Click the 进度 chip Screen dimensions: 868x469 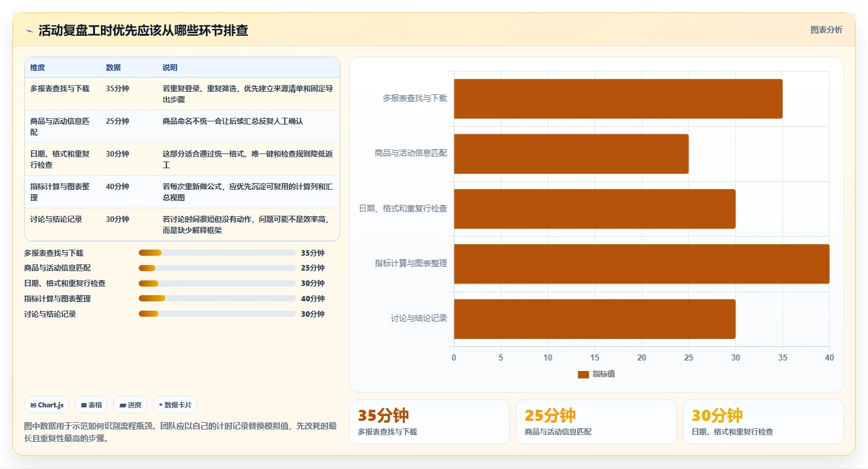[130, 405]
